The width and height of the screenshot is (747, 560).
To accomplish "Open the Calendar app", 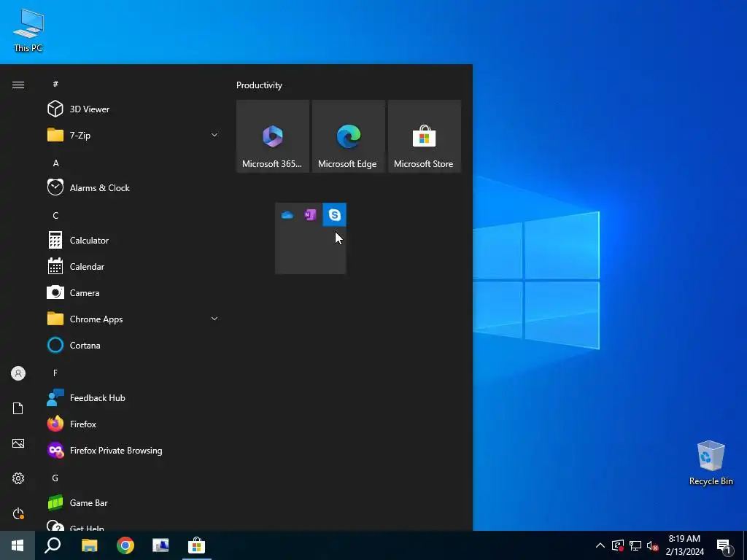I will point(133,267).
